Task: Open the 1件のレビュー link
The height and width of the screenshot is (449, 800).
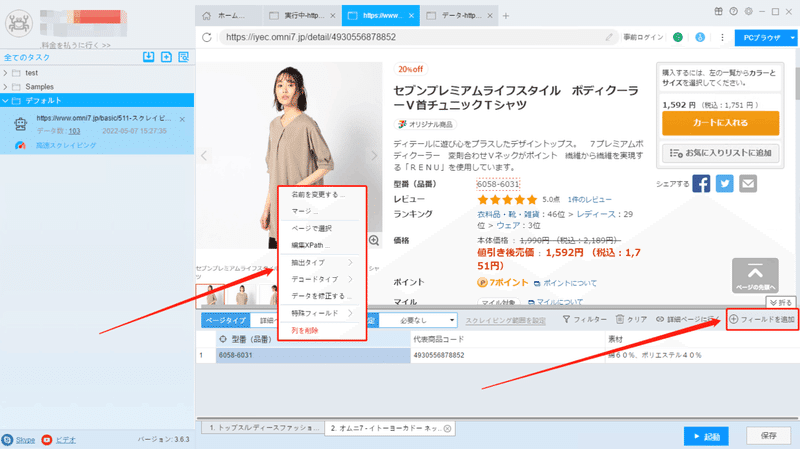Action: (589, 199)
